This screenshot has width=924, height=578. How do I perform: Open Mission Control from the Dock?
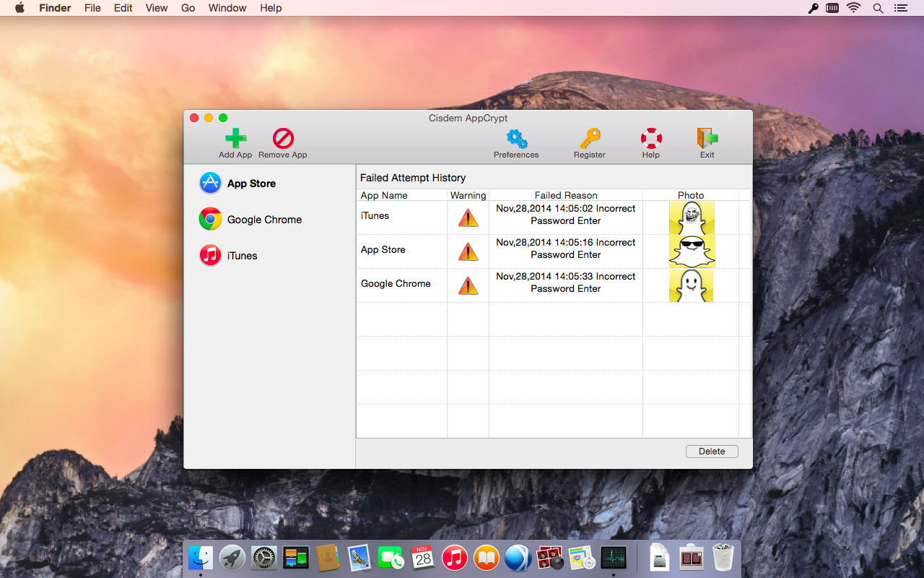point(296,557)
